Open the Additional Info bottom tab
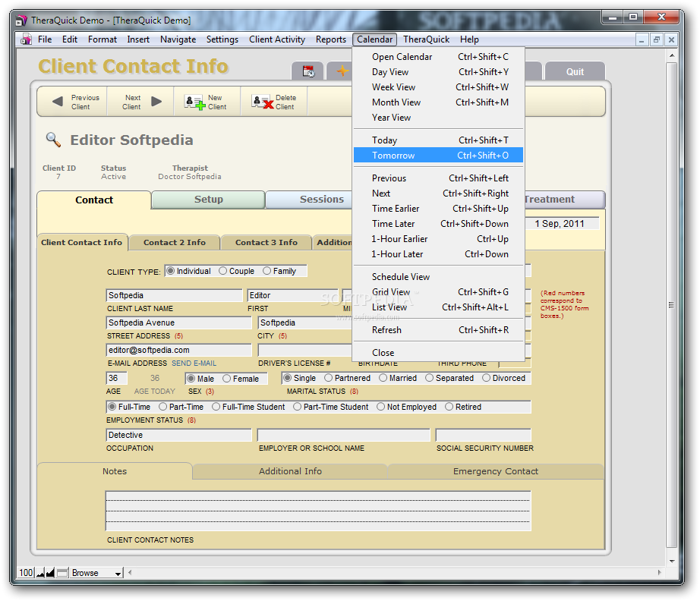700x601 pixels. (x=290, y=471)
